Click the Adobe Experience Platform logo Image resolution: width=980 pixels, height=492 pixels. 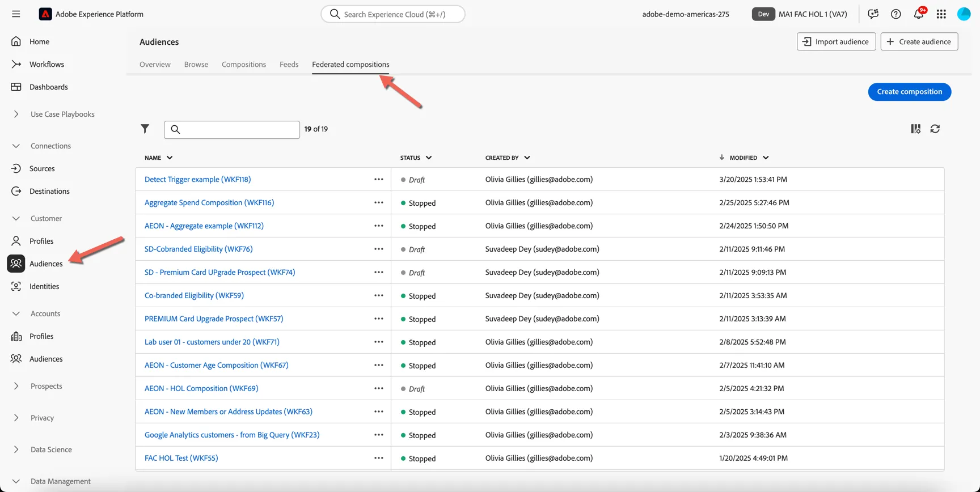pyautogui.click(x=45, y=14)
